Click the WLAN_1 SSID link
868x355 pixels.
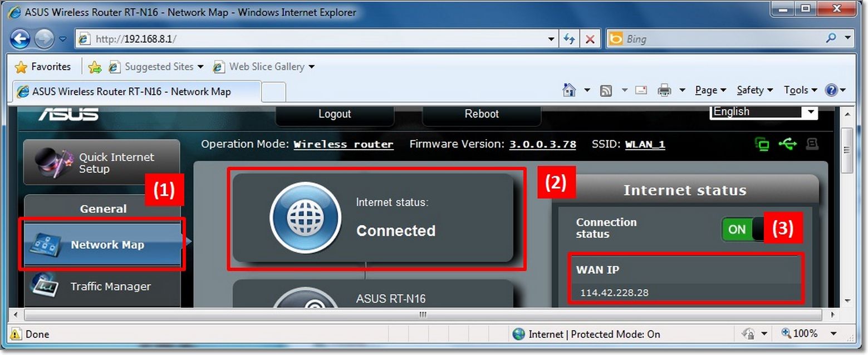click(645, 145)
